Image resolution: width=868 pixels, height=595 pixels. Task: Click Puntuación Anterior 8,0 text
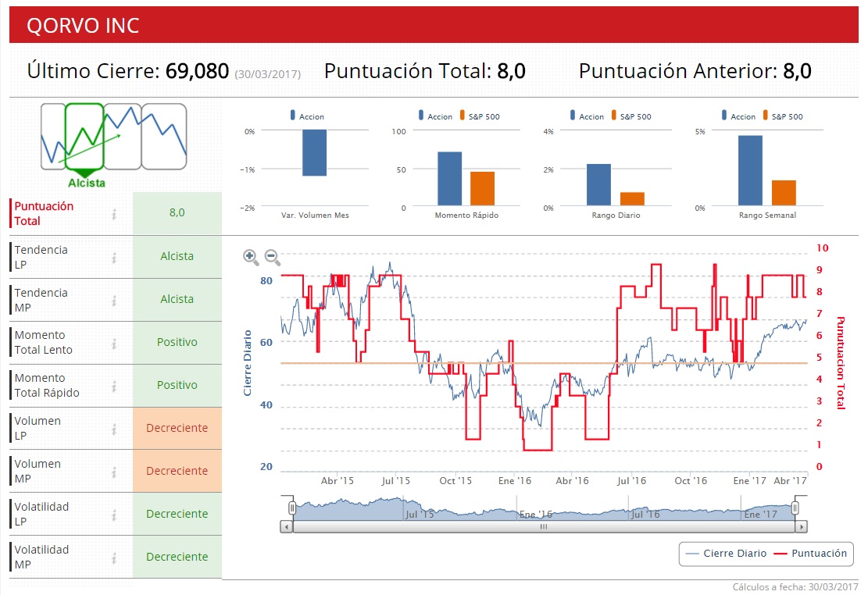[695, 71]
